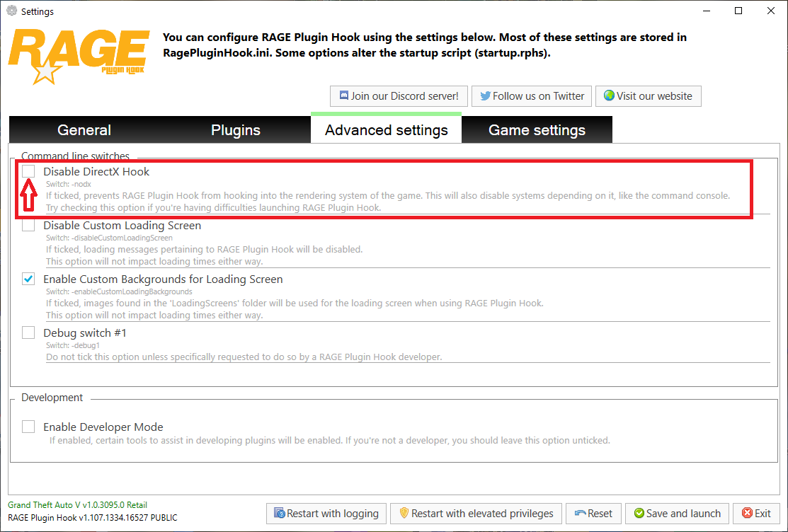Image resolution: width=788 pixels, height=532 pixels.
Task: Click the globe icon for website
Action: (609, 96)
